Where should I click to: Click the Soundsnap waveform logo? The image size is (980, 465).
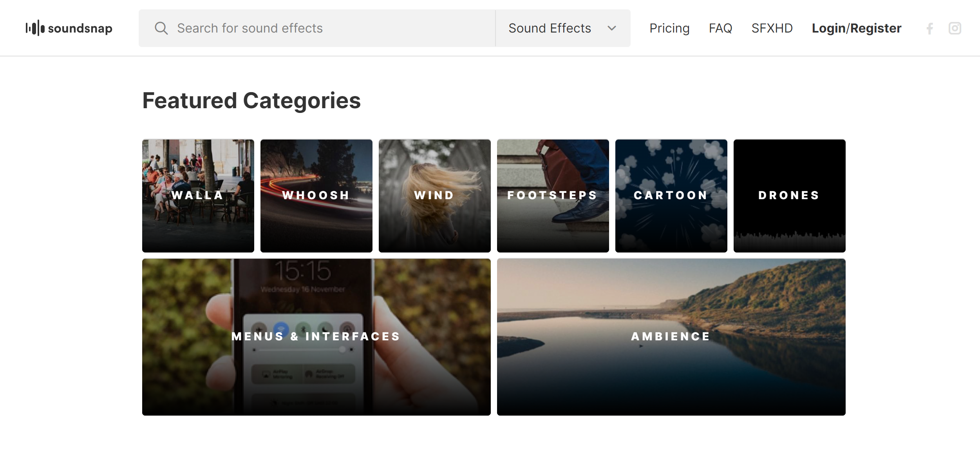(35, 28)
